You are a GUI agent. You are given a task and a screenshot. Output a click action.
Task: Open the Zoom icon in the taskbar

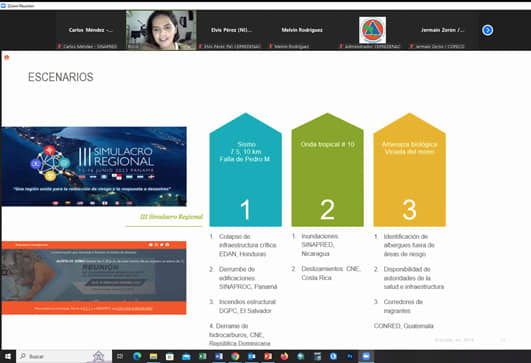[x=366, y=356]
